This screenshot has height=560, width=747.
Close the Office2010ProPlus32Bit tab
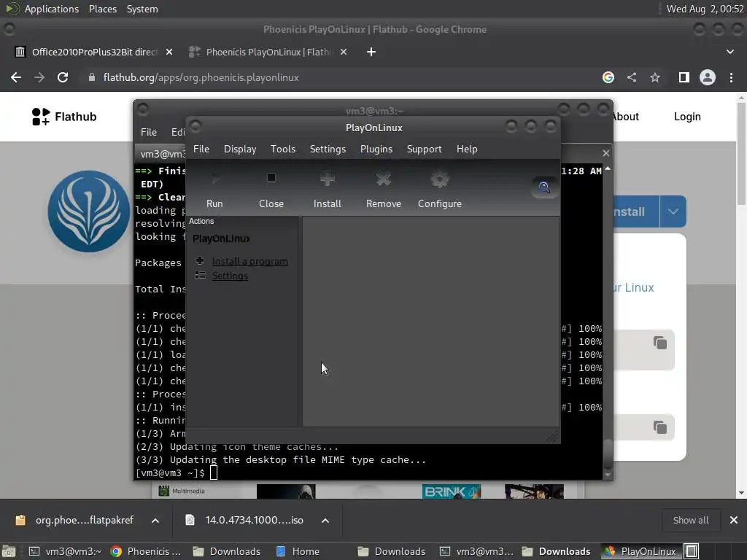[169, 52]
